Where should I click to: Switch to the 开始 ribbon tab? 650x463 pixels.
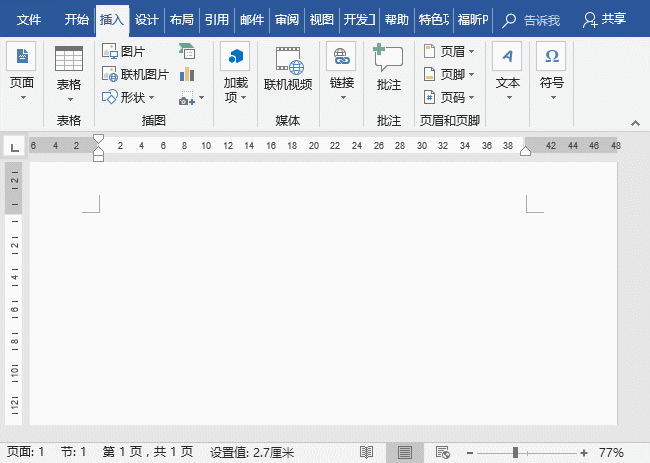(x=77, y=19)
